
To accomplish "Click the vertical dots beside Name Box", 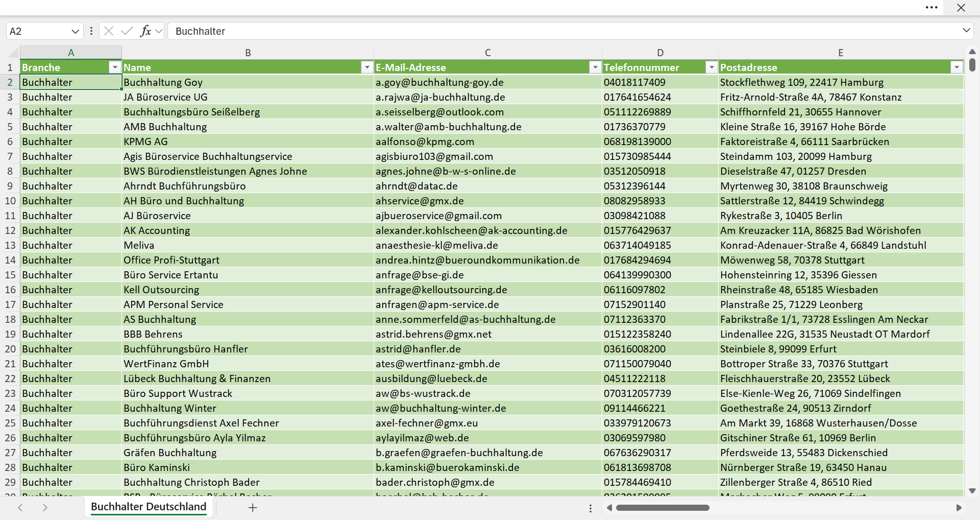I will coord(91,31).
